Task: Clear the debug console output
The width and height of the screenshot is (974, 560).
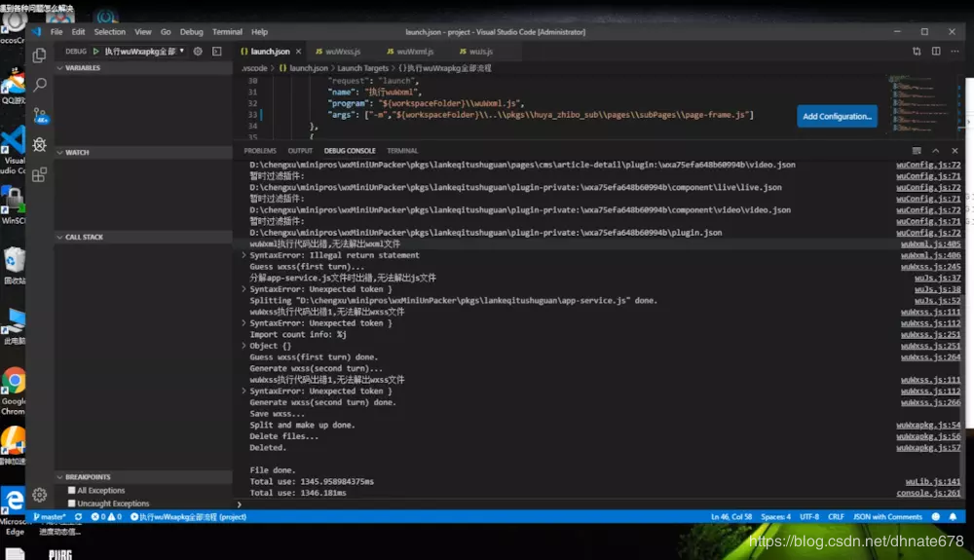Action: (917, 151)
